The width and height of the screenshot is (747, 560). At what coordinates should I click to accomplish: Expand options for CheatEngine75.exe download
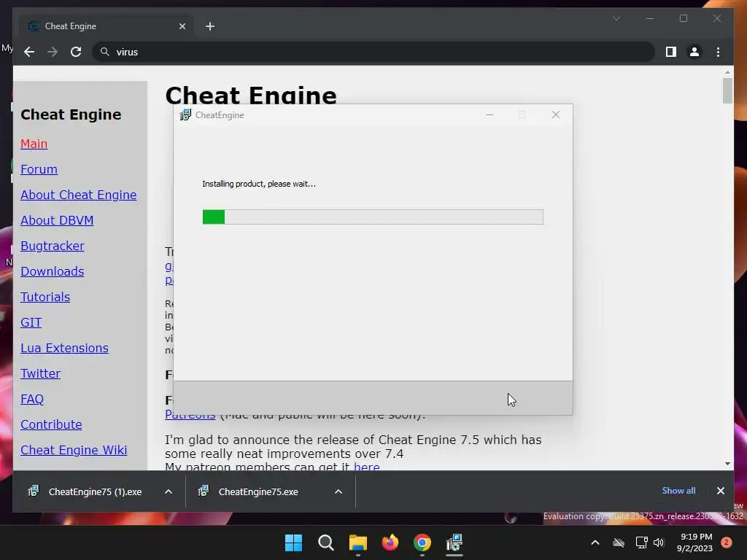[338, 491]
